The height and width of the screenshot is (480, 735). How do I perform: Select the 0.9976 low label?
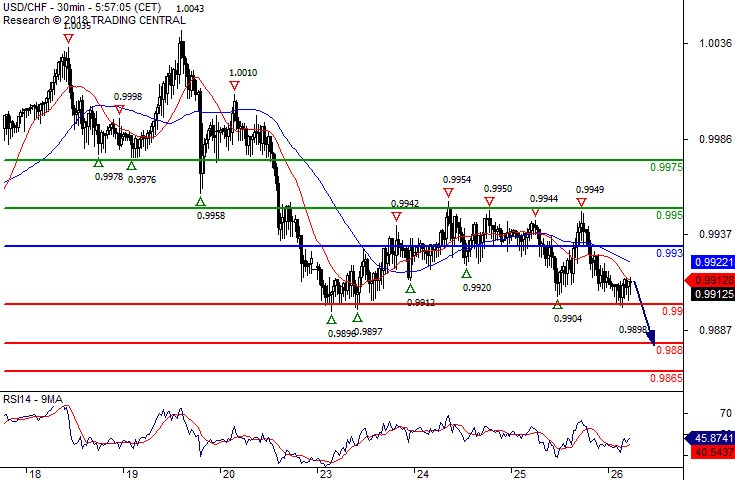(142, 180)
